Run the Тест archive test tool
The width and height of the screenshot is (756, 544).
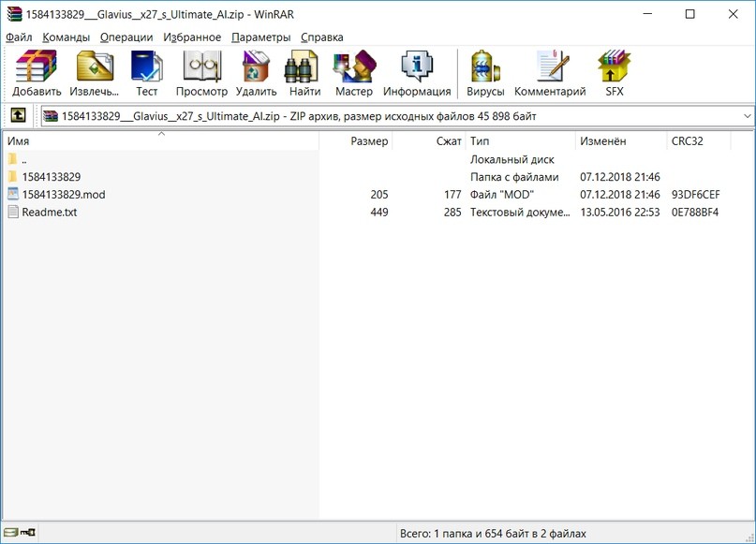147,74
